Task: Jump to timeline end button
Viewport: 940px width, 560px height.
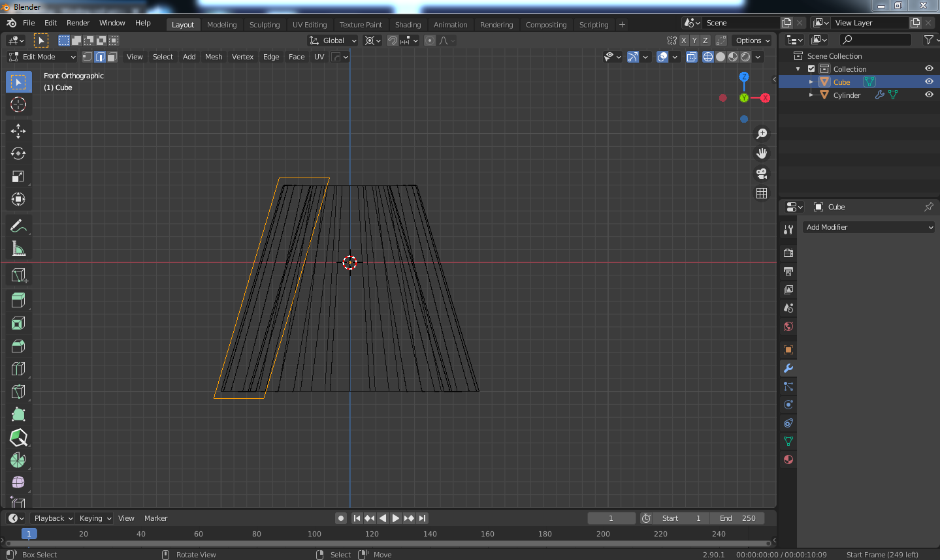Action: [x=423, y=518]
